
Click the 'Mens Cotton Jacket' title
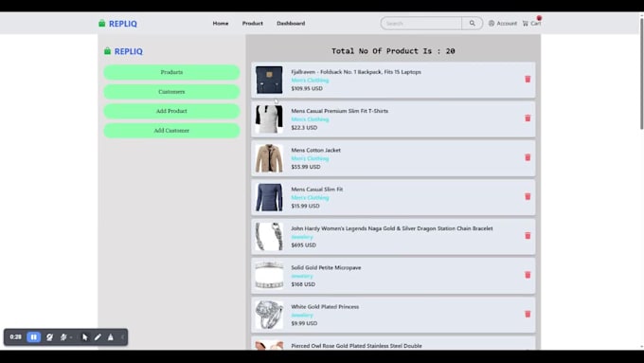(x=315, y=150)
